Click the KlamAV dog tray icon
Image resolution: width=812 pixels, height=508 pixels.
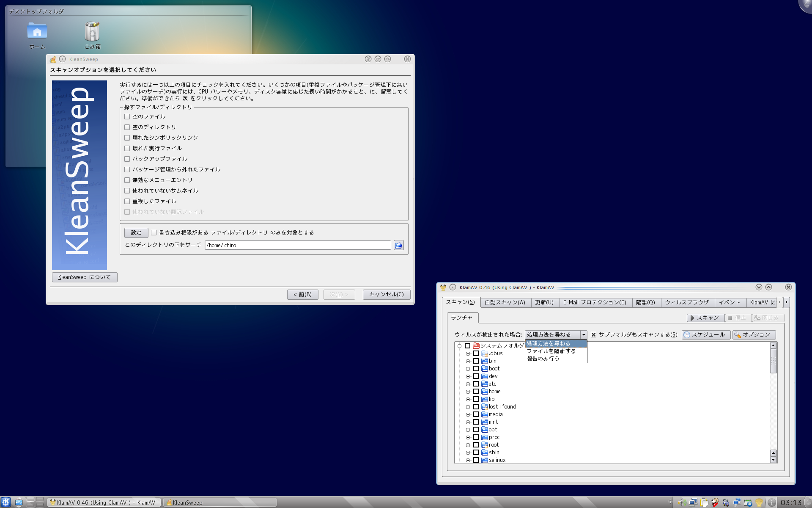[x=715, y=502]
